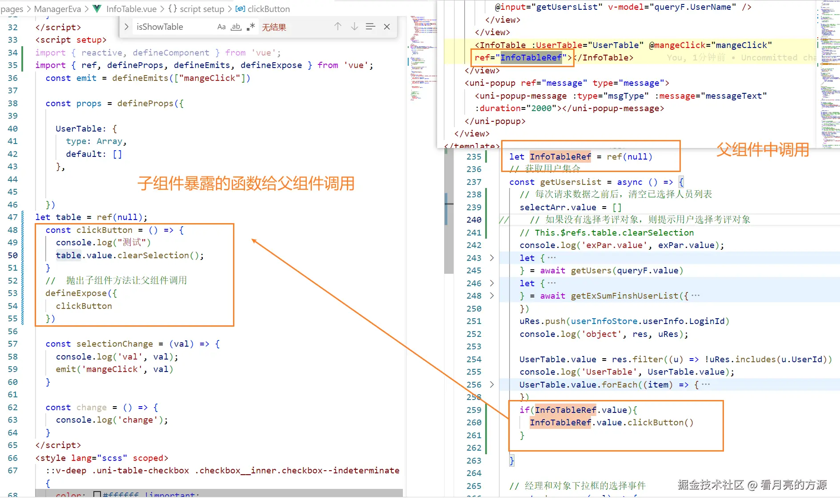This screenshot has height=504, width=840.
Task: Expand the replace field chevron
Action: coord(126,27)
